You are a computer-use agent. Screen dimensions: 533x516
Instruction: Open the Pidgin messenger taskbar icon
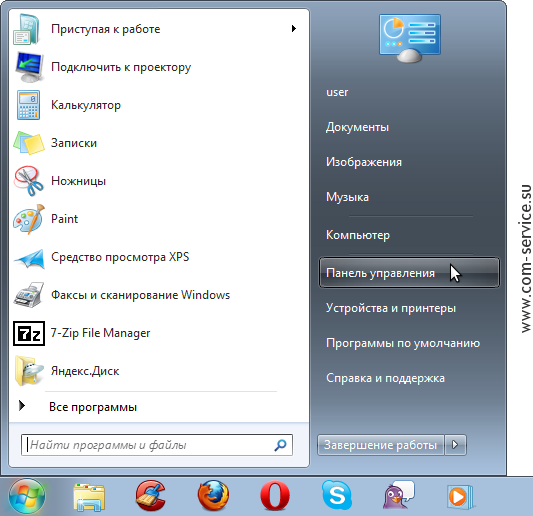pyautogui.click(x=398, y=495)
